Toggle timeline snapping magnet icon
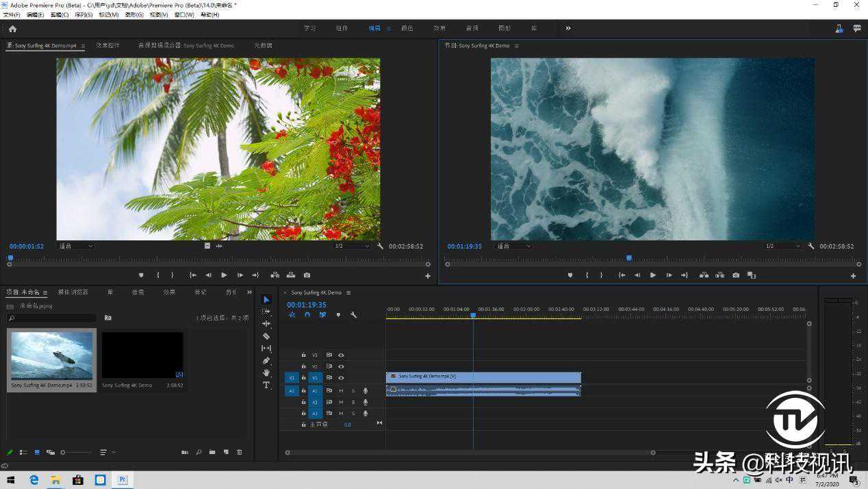 click(307, 315)
